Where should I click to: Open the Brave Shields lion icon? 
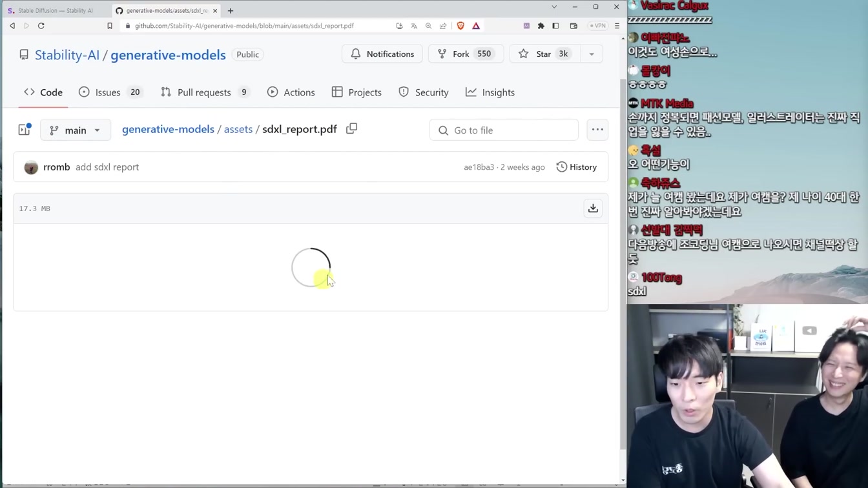460,26
